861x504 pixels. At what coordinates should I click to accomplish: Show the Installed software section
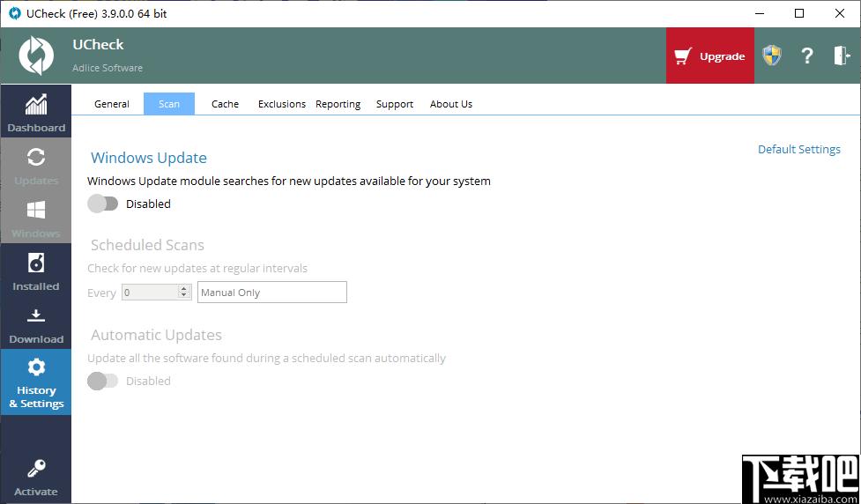pyautogui.click(x=36, y=270)
